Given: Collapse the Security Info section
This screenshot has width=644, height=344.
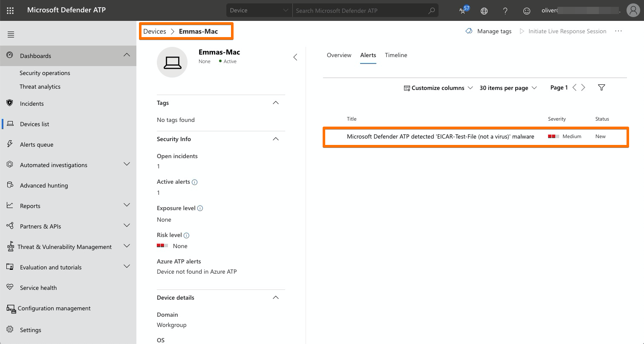Looking at the screenshot, I should 275,139.
